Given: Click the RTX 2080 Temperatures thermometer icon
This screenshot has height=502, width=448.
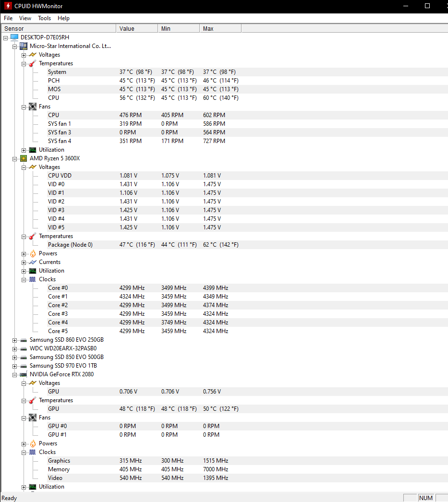Looking at the screenshot, I should 33,401.
